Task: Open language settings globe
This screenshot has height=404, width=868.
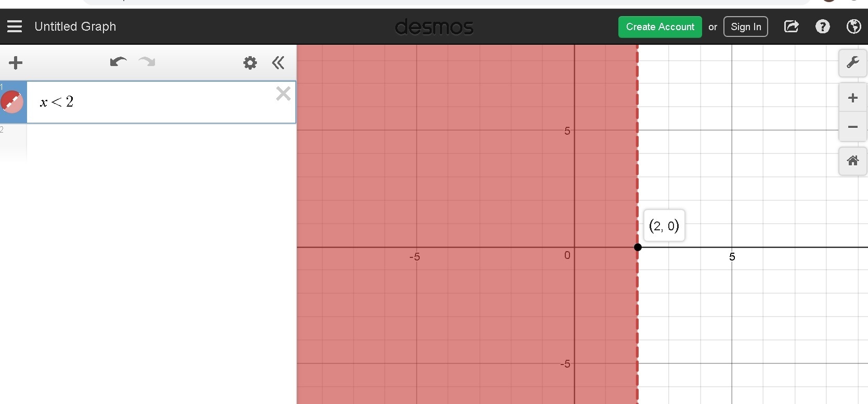Action: (x=853, y=27)
